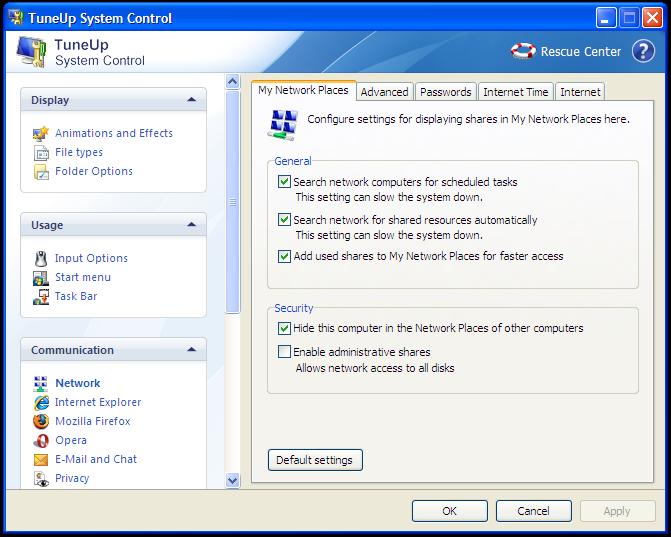Collapse the Display section
This screenshot has height=537, width=671.
pos(191,100)
